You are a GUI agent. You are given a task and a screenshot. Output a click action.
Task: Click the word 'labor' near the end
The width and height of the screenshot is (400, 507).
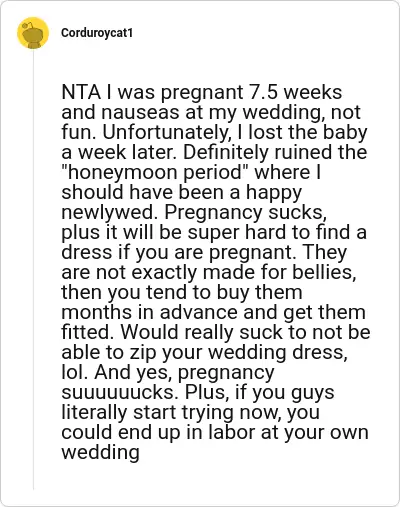pos(232,433)
